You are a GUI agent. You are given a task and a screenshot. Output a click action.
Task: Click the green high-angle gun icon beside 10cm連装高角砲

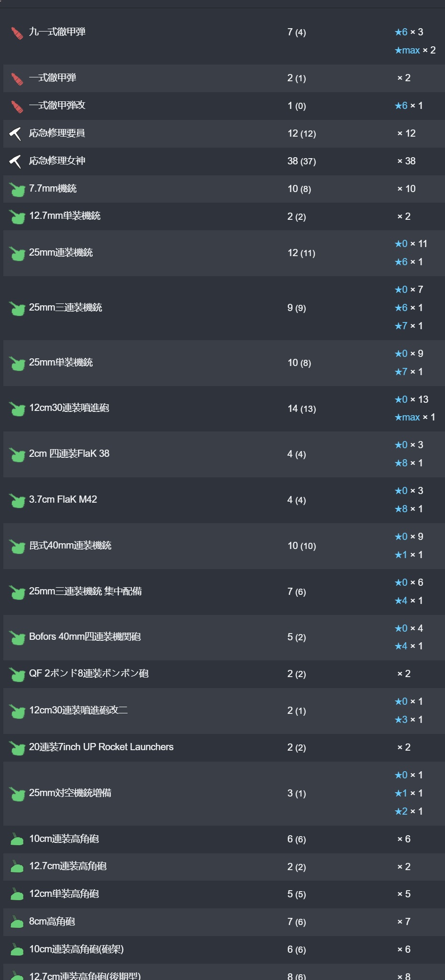pos(17,840)
